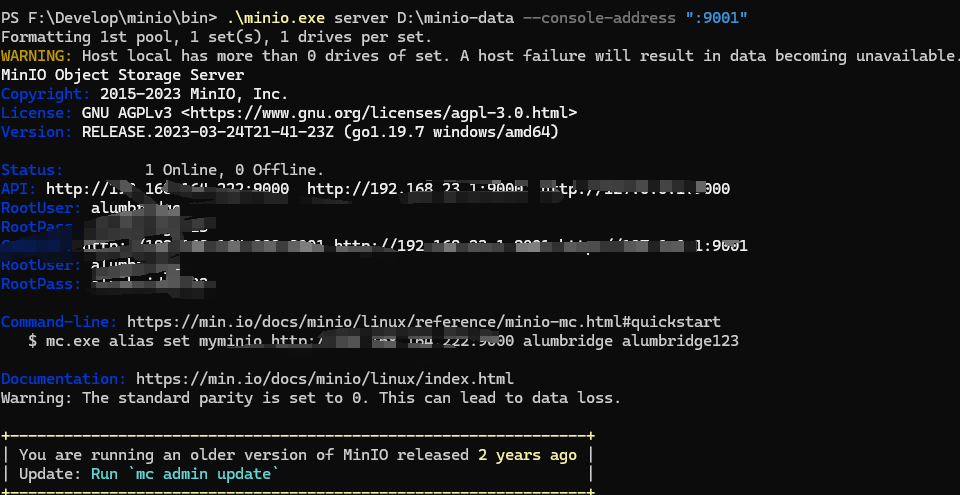Click the "D:\minio-data" path argument
This screenshot has width=960, height=495.
coord(455,18)
